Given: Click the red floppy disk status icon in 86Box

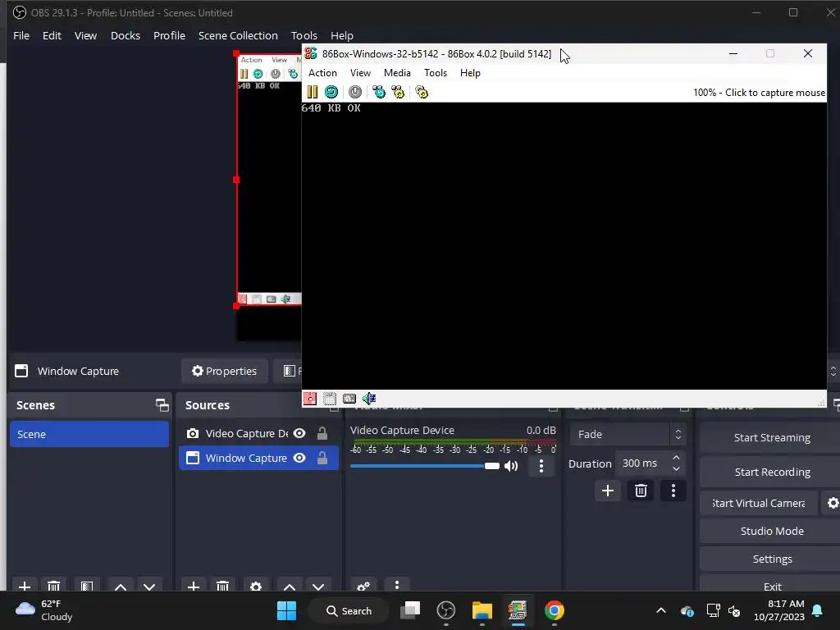Looking at the screenshot, I should [x=310, y=398].
